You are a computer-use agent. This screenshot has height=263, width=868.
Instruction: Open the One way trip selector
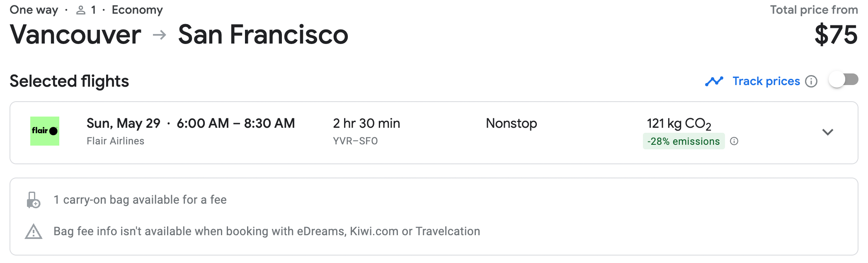(33, 9)
